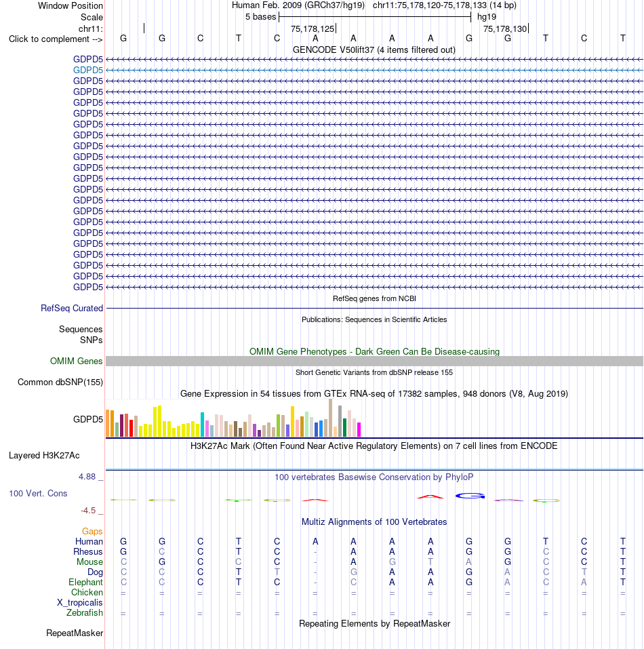Open OMIM Gene Phenotypes track title
The height and width of the screenshot is (649, 644).
click(x=374, y=351)
